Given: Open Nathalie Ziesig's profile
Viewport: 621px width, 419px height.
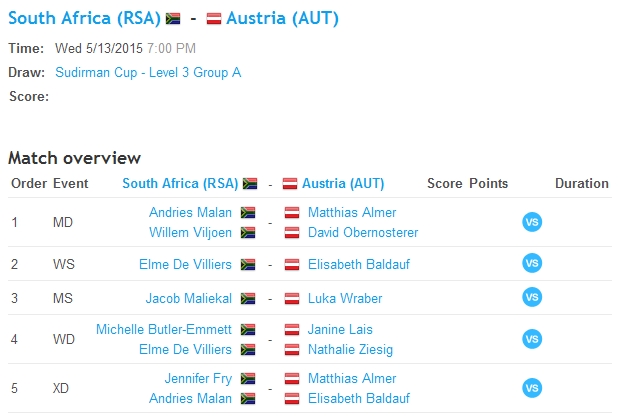Looking at the screenshot, I should click(x=350, y=349).
